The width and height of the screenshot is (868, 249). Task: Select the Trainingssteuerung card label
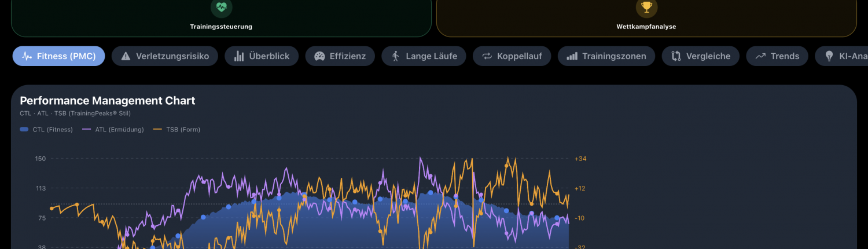(x=221, y=27)
